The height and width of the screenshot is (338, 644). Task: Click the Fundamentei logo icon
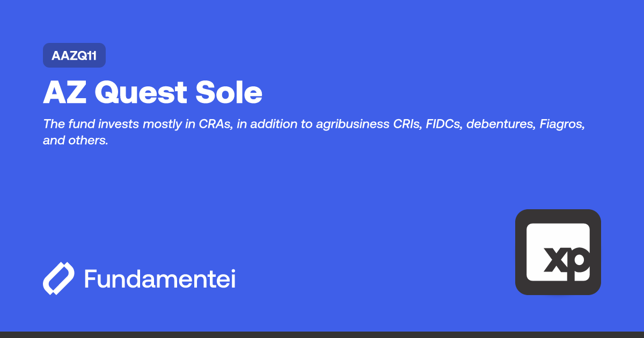click(x=58, y=279)
